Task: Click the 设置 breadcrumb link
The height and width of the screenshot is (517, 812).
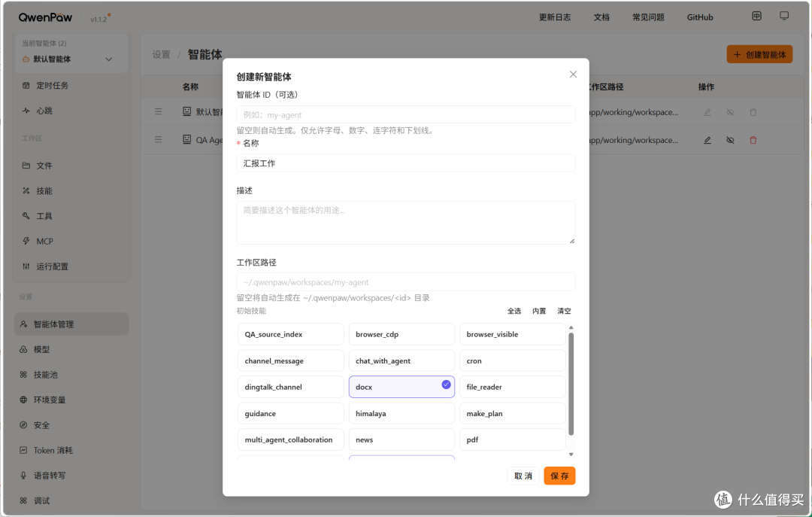Action: pos(161,54)
